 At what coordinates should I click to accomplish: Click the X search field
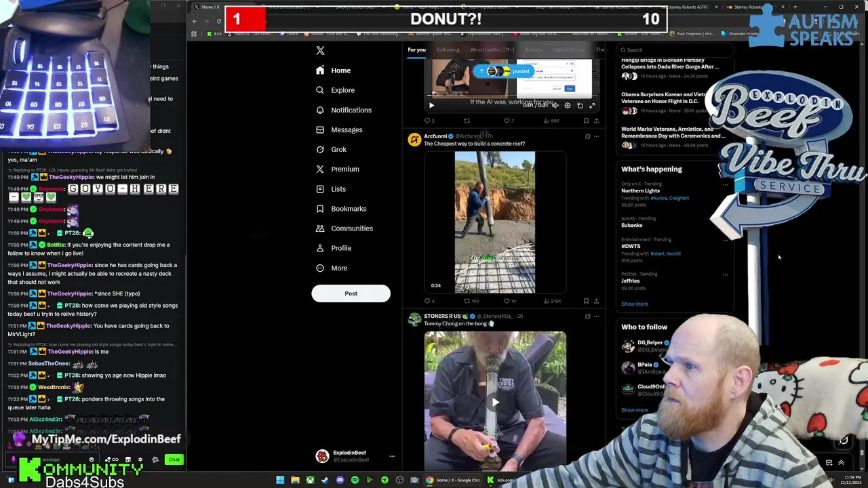pos(675,49)
